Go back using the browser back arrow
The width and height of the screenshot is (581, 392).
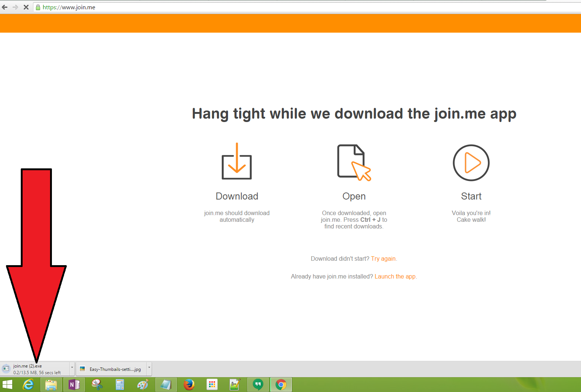pyautogui.click(x=5, y=7)
